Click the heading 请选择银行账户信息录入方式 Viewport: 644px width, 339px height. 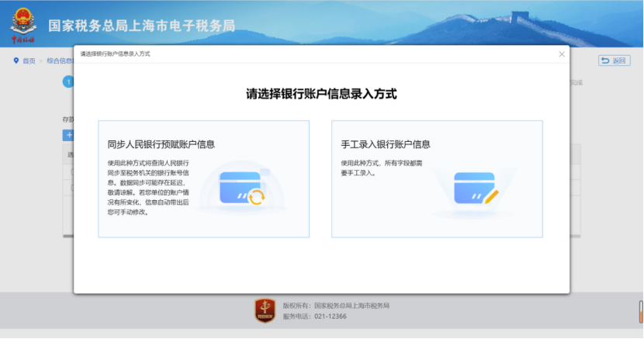point(321,94)
